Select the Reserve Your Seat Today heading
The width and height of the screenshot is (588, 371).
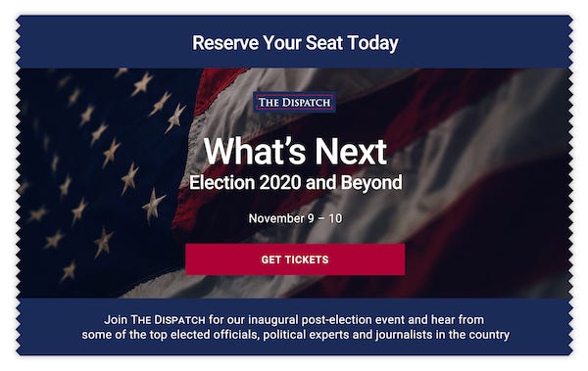point(295,43)
